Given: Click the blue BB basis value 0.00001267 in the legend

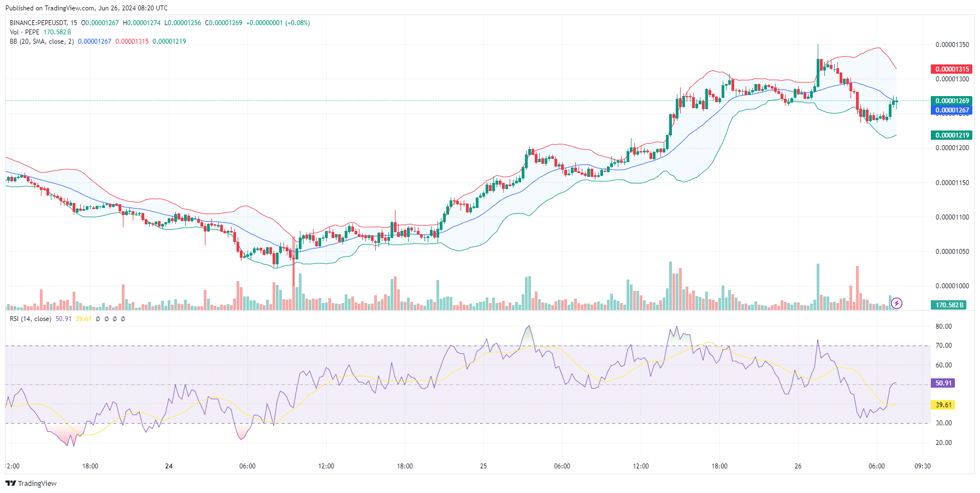Looking at the screenshot, I should 95,41.
